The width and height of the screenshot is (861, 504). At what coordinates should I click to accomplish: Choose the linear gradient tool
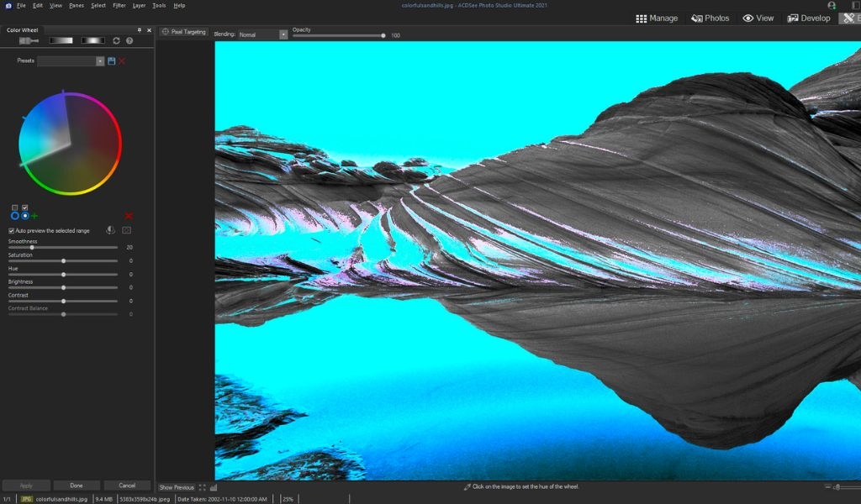(61, 40)
